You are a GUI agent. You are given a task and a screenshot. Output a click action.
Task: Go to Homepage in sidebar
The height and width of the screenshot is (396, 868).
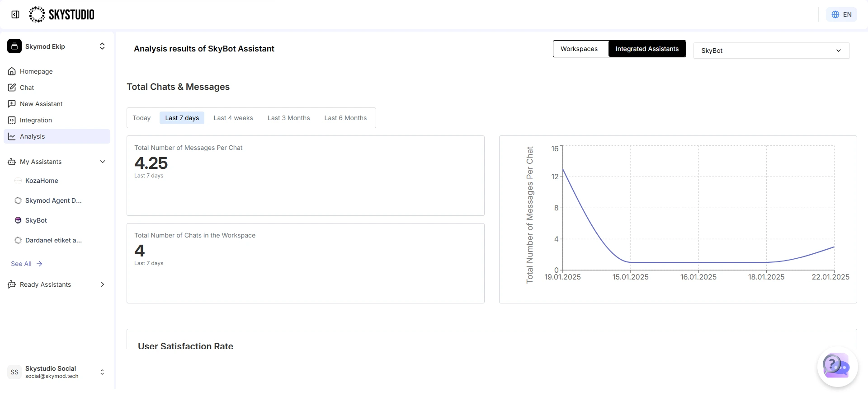[57, 71]
